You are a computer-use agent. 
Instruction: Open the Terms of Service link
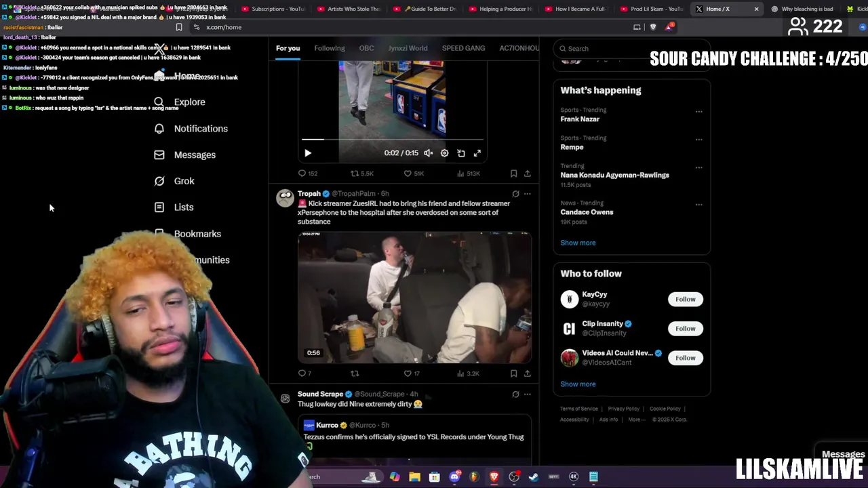coord(579,409)
